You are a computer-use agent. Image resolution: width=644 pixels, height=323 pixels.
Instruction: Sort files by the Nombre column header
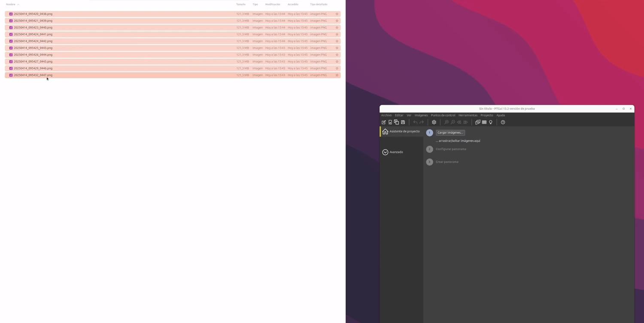point(11,4)
